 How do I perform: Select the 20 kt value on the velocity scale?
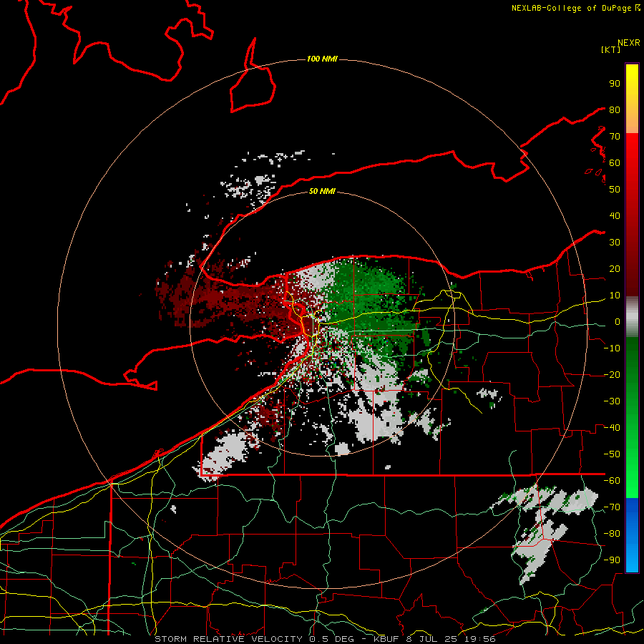tap(615, 269)
